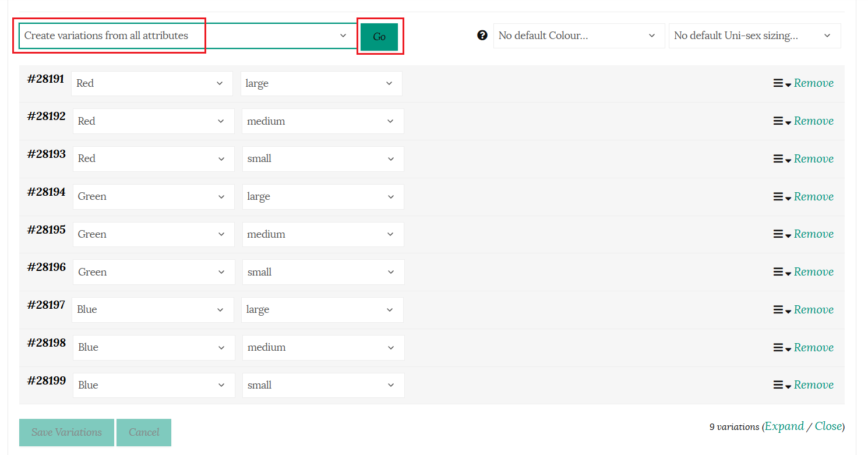Screen dimensions: 868x455
Task: Click the 9 variations count text
Action: coord(734,427)
